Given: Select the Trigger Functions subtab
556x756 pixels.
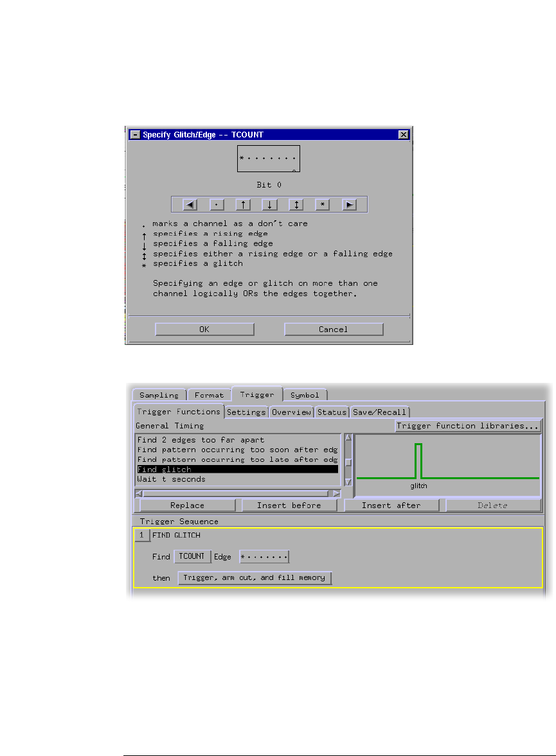Looking at the screenshot, I should pos(179,411).
